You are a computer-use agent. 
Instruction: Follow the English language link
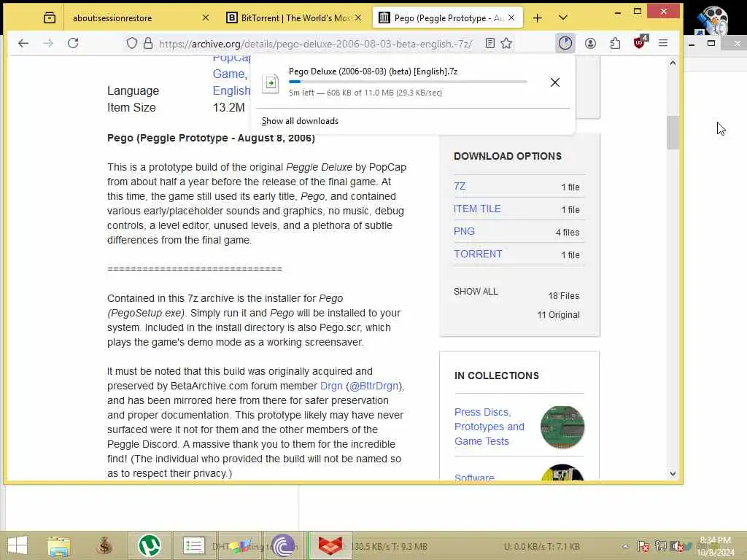click(231, 90)
